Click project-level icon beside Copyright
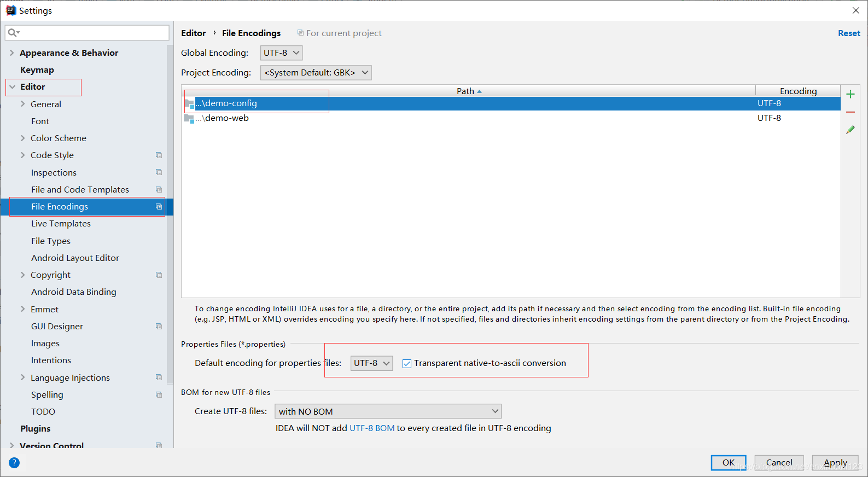 [159, 275]
